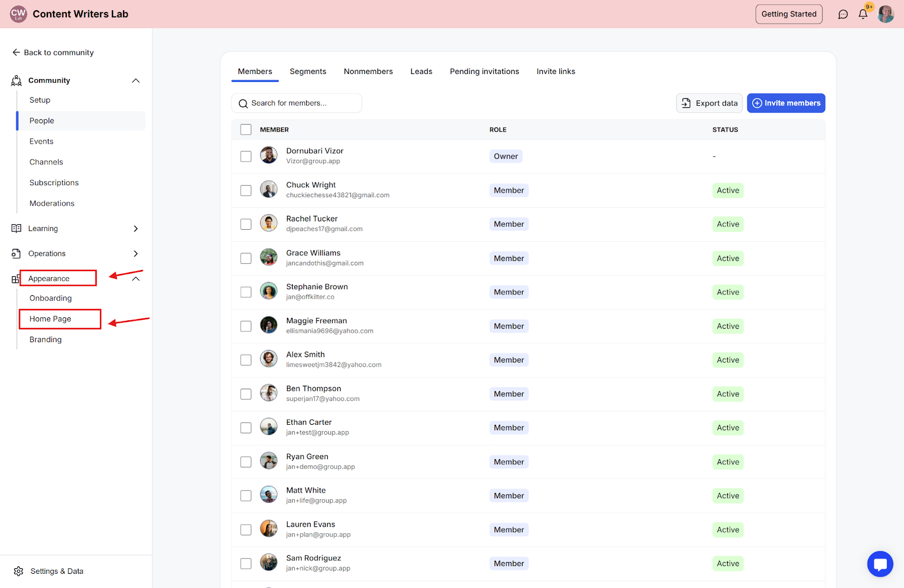The height and width of the screenshot is (588, 904).
Task: Collapse the Appearance section chevron
Action: (136, 278)
